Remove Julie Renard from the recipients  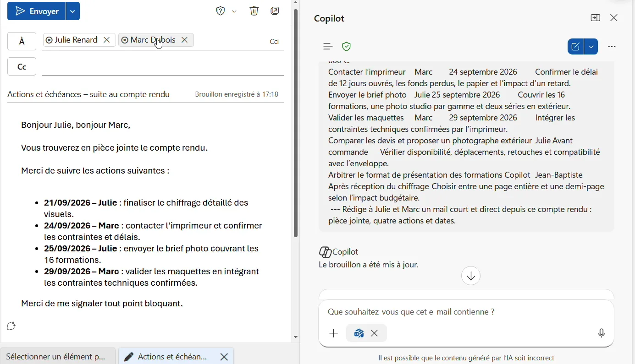pos(107,40)
